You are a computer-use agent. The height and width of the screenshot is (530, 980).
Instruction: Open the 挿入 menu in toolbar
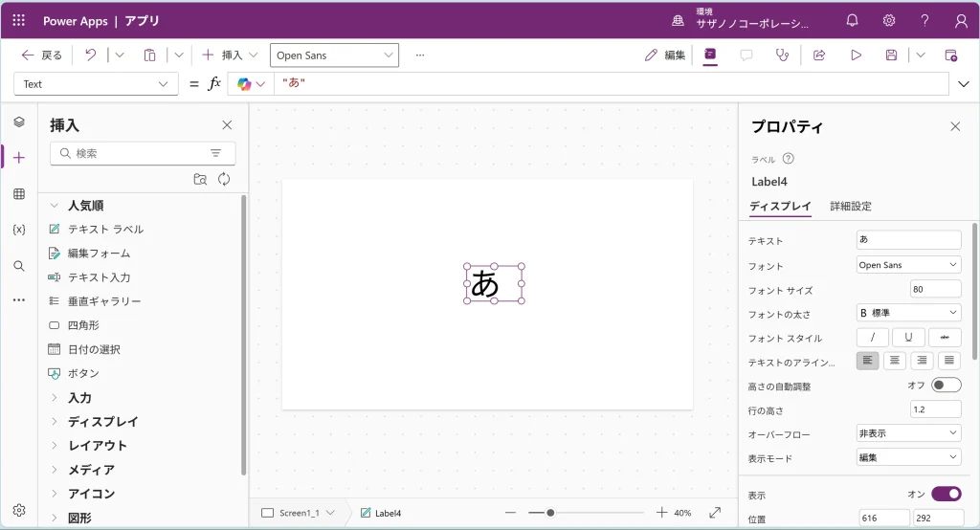coord(230,55)
